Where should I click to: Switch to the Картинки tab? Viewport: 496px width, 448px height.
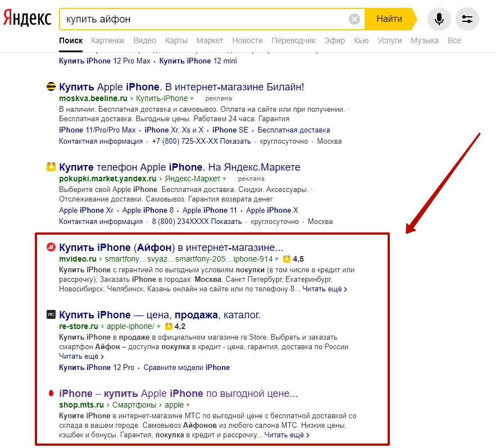(107, 40)
